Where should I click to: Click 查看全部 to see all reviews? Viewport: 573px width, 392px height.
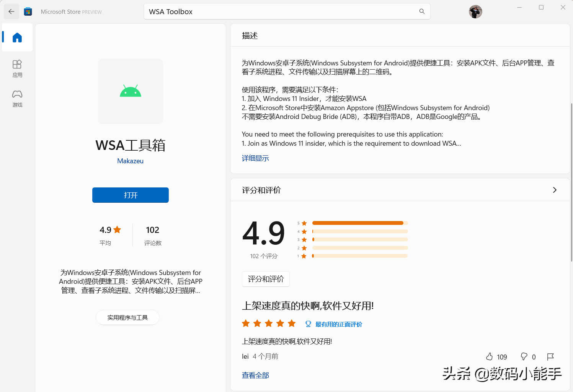[x=255, y=376]
